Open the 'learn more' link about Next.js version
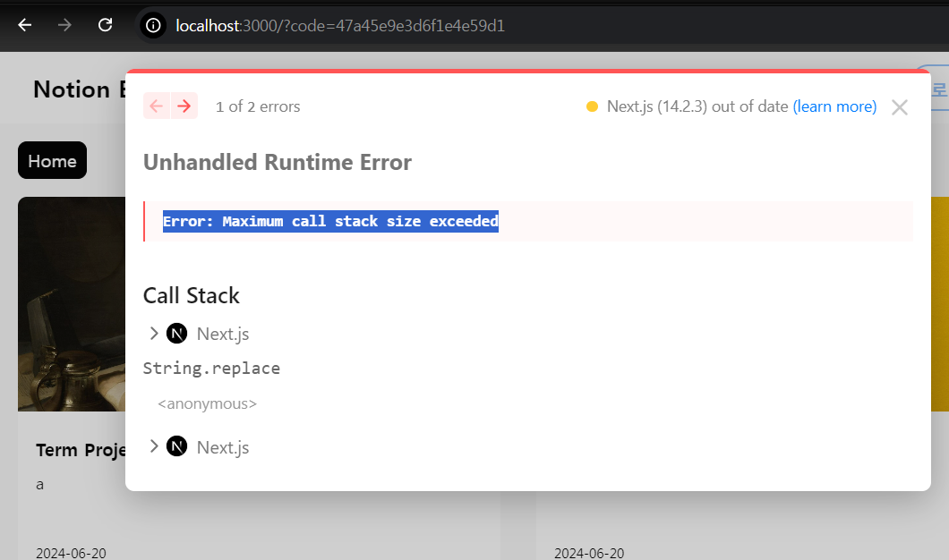Image resolution: width=949 pixels, height=560 pixels. tap(834, 106)
